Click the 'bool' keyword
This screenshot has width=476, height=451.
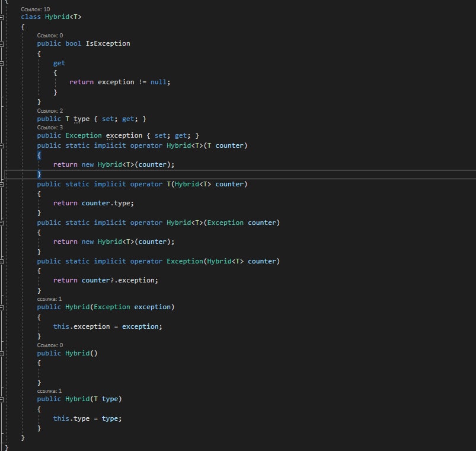pos(74,44)
